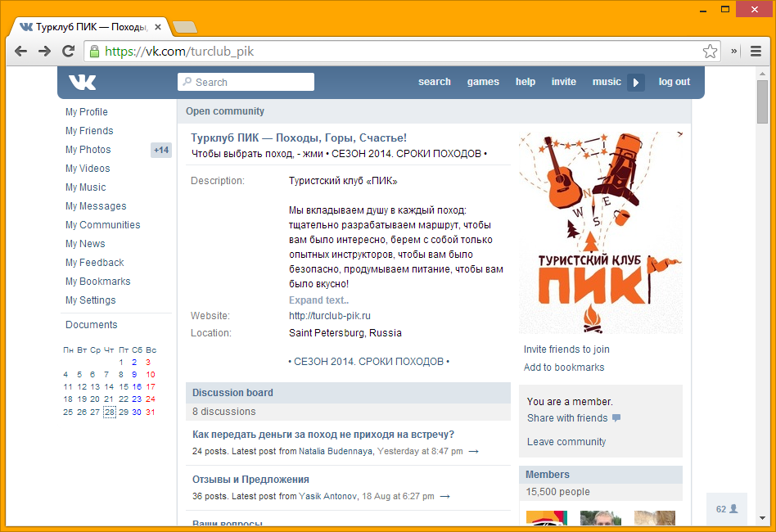This screenshot has height=532, width=776.
Task: Go to My Profile
Action: point(87,112)
